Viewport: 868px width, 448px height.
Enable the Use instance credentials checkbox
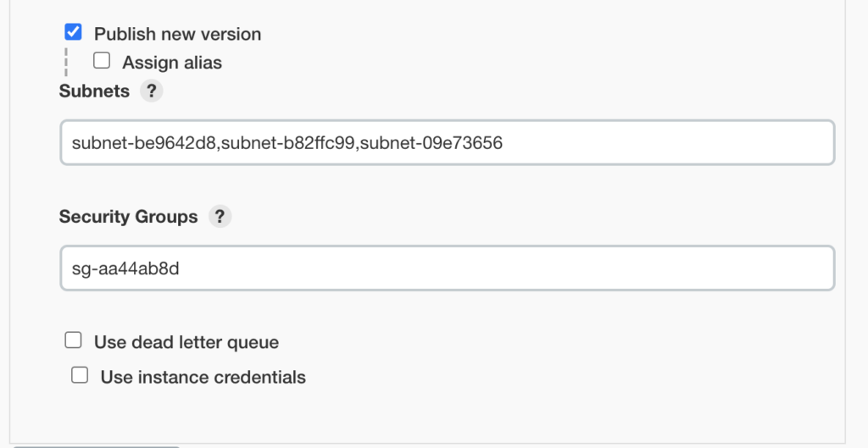pyautogui.click(x=80, y=375)
